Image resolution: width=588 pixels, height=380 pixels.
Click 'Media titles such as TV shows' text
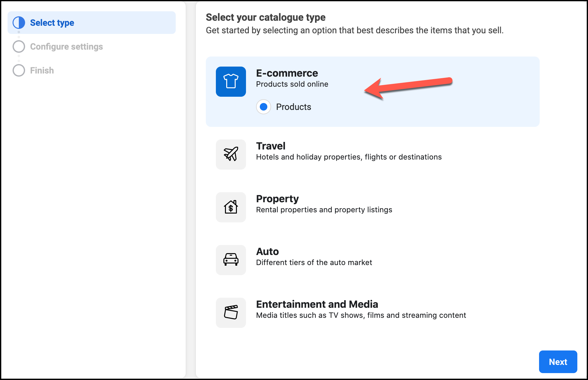click(x=361, y=315)
